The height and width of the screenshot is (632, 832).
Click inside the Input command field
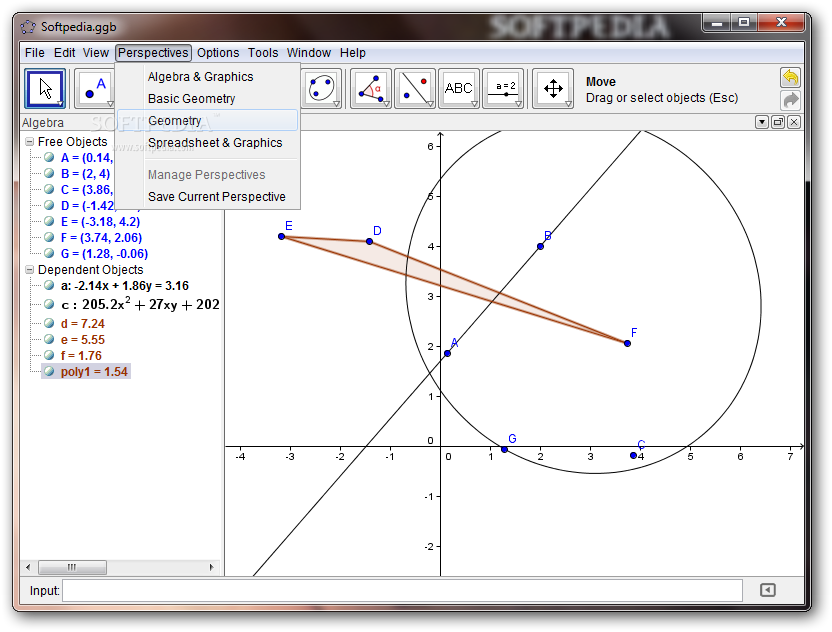pos(402,591)
